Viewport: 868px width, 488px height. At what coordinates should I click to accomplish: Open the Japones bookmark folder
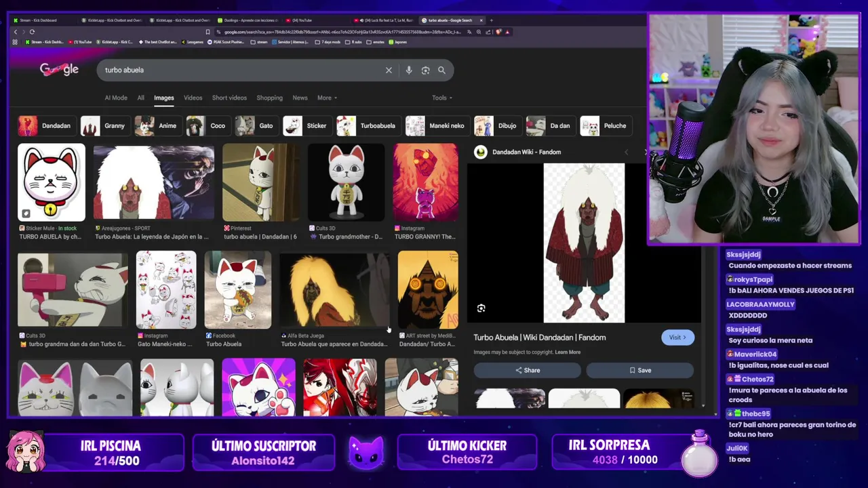398,42
